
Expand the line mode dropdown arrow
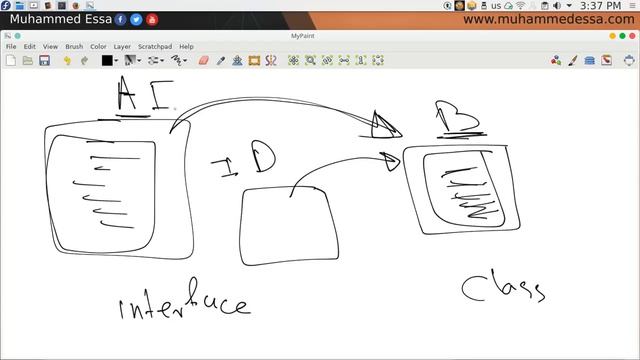[186, 61]
